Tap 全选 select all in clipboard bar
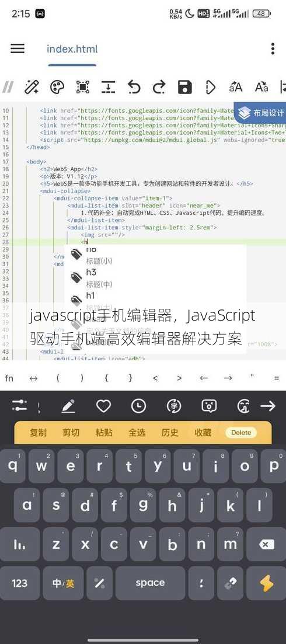The width and height of the screenshot is (286, 644). pyautogui.click(x=137, y=433)
